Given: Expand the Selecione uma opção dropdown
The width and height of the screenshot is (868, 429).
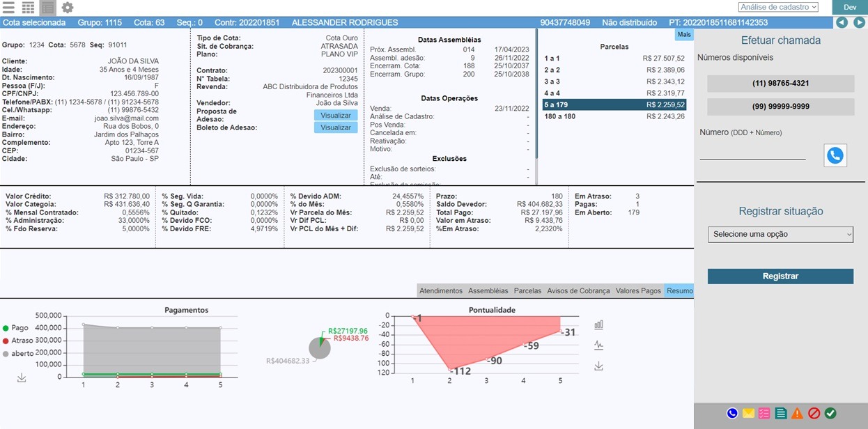Looking at the screenshot, I should (780, 235).
